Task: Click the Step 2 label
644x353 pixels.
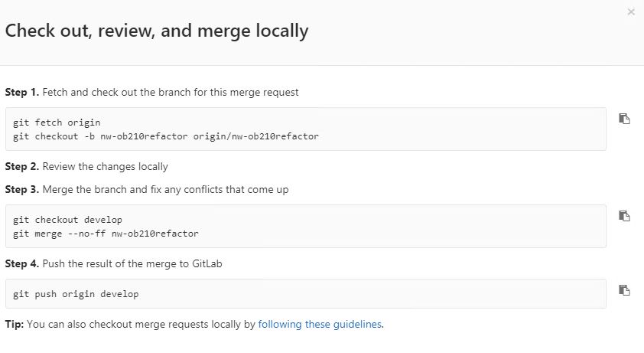Action: click(21, 166)
